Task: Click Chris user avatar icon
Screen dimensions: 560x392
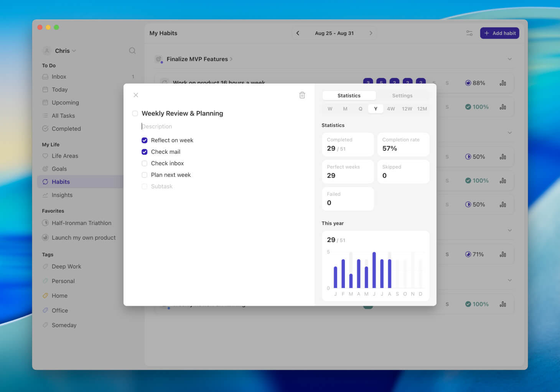Action: (47, 51)
